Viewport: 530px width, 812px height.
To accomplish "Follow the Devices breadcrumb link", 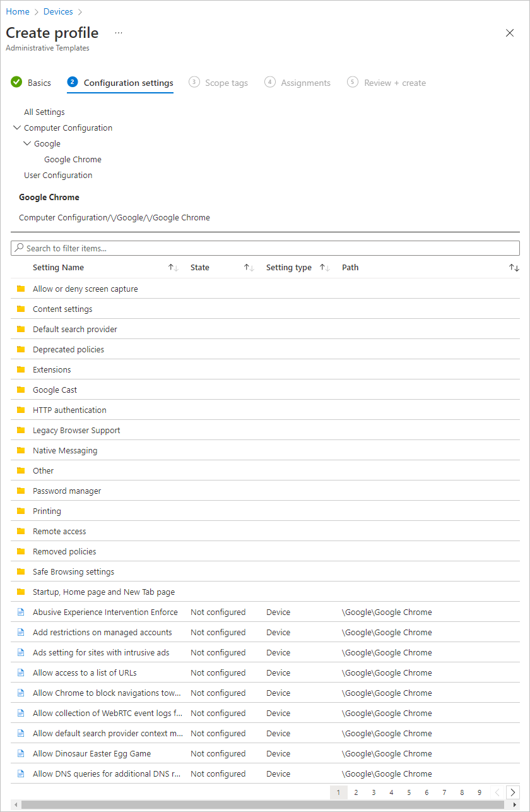I will tap(58, 11).
